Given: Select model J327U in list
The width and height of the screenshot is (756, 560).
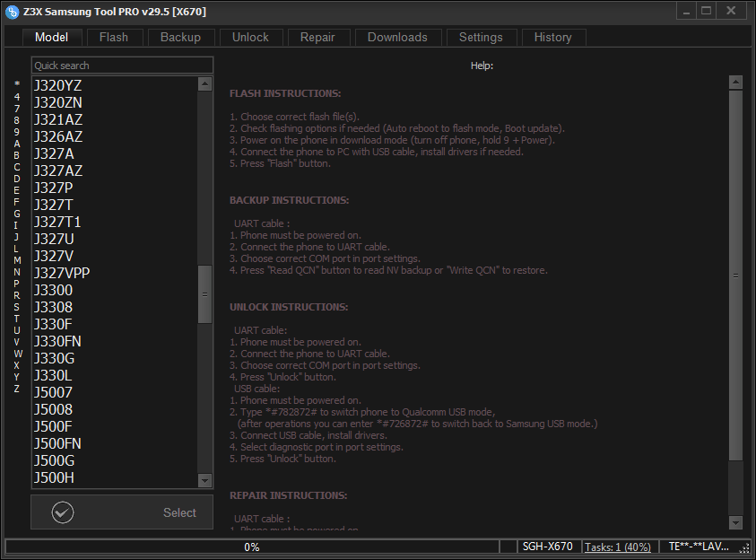Looking at the screenshot, I should 115,240.
